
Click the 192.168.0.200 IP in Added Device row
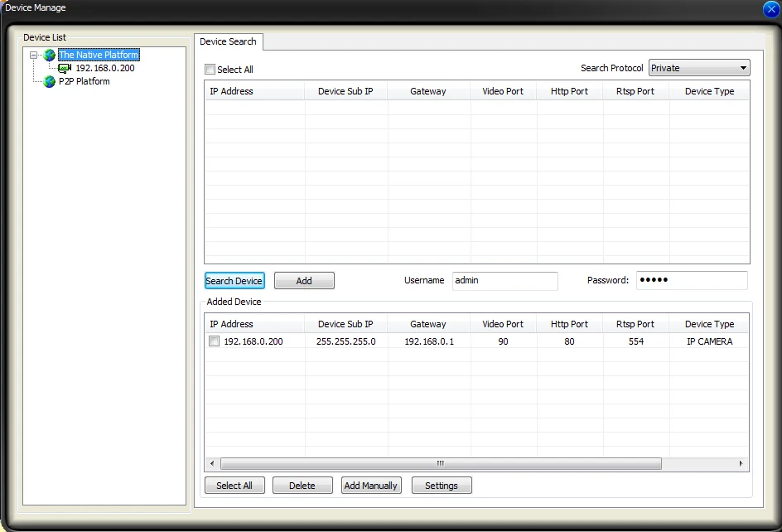[253, 342]
